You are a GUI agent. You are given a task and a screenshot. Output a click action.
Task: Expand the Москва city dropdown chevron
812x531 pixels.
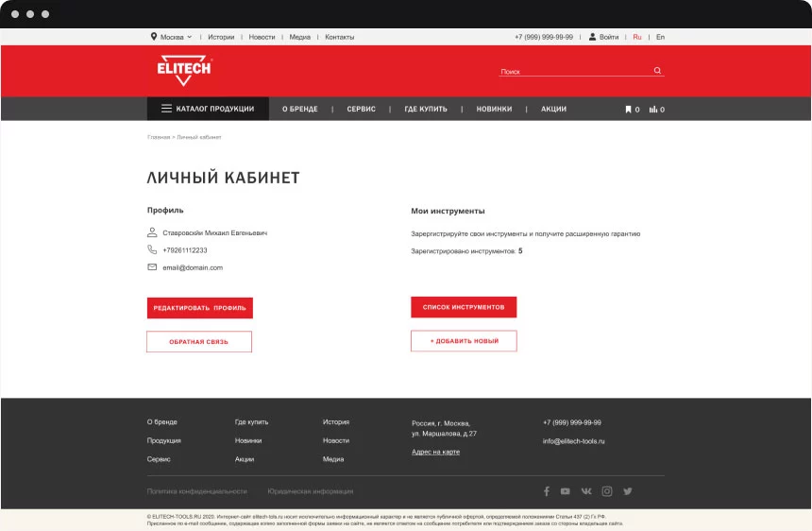point(190,37)
